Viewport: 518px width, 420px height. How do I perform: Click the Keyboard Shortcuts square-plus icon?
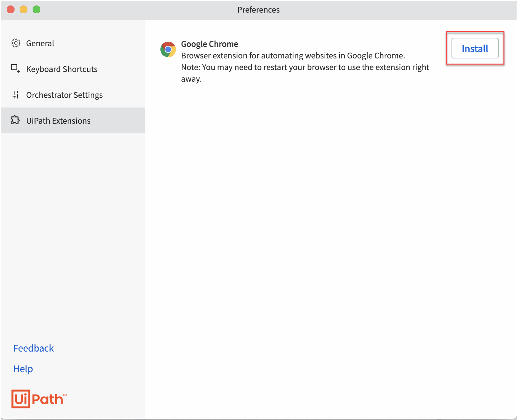15,69
